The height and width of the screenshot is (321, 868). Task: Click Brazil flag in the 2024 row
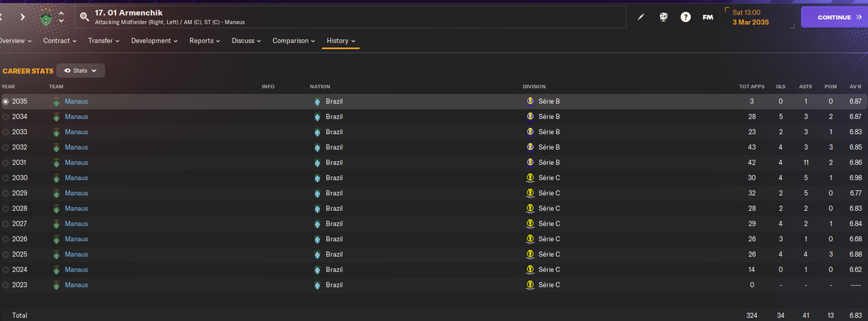click(317, 270)
